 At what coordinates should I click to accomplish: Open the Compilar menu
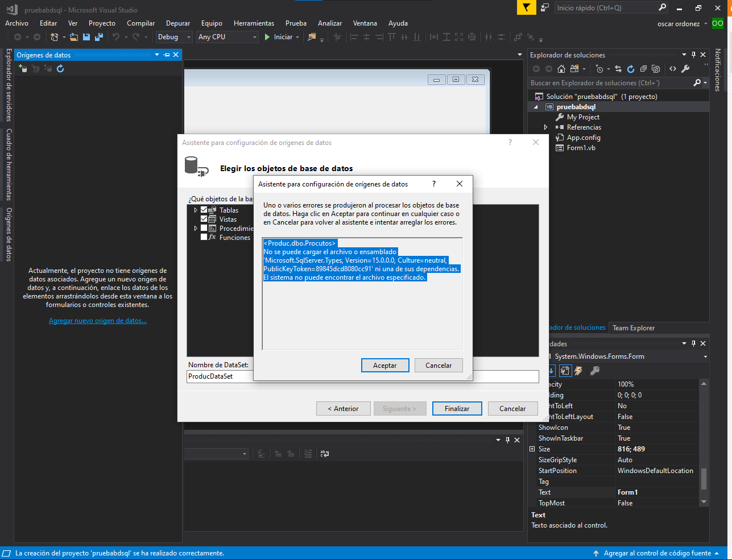[140, 23]
